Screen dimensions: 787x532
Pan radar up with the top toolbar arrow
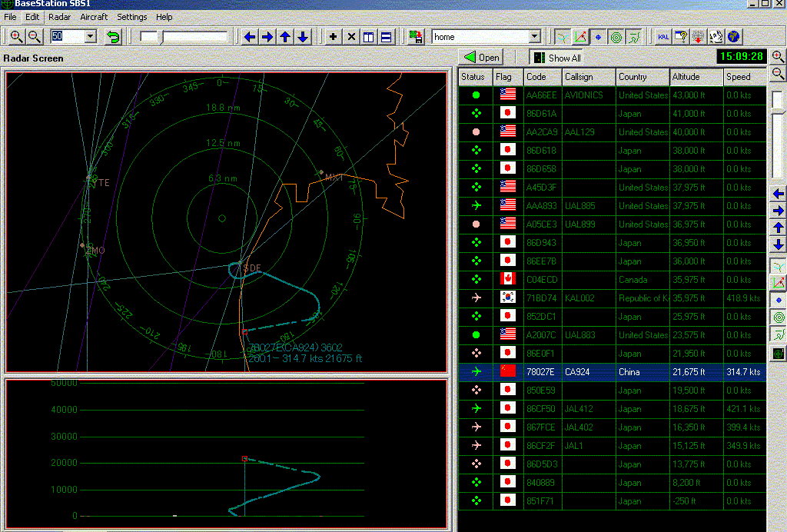click(x=285, y=37)
